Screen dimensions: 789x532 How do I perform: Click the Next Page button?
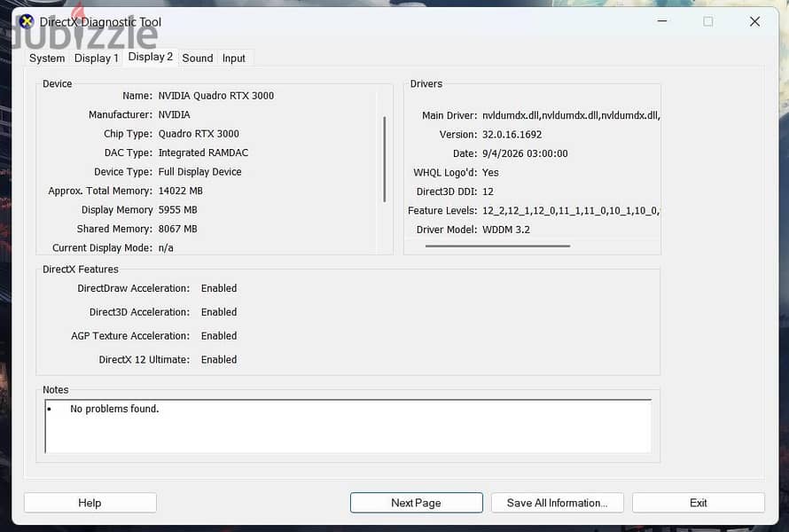(x=416, y=503)
